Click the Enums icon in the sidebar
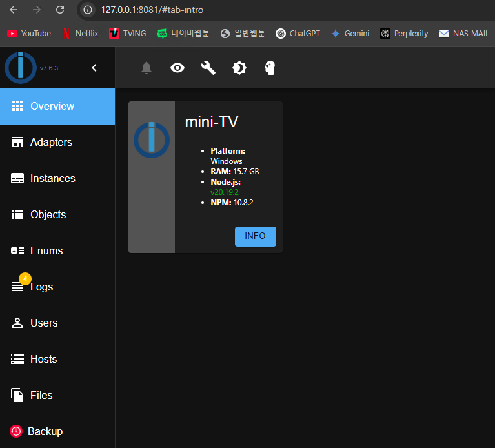The width and height of the screenshot is (495, 448). coord(17,251)
